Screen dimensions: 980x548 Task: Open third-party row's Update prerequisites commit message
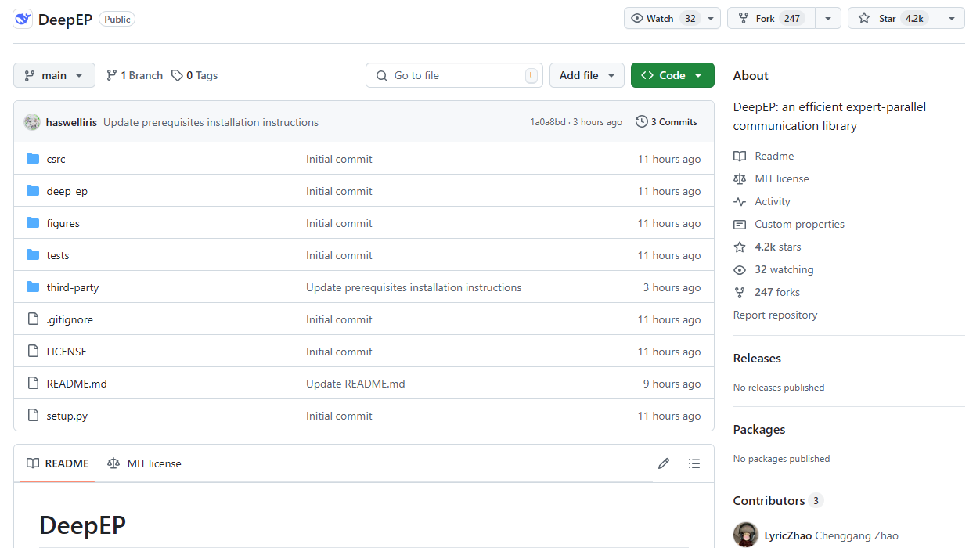click(413, 287)
